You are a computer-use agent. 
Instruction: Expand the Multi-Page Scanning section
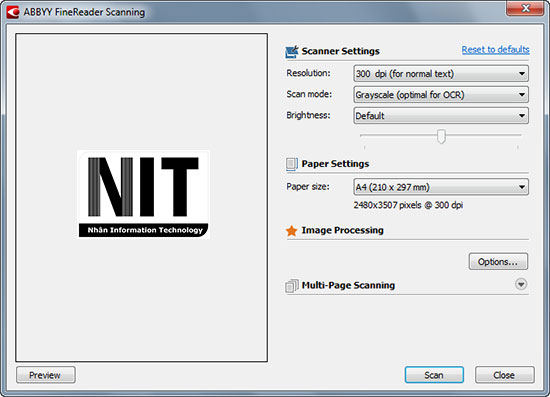click(521, 284)
